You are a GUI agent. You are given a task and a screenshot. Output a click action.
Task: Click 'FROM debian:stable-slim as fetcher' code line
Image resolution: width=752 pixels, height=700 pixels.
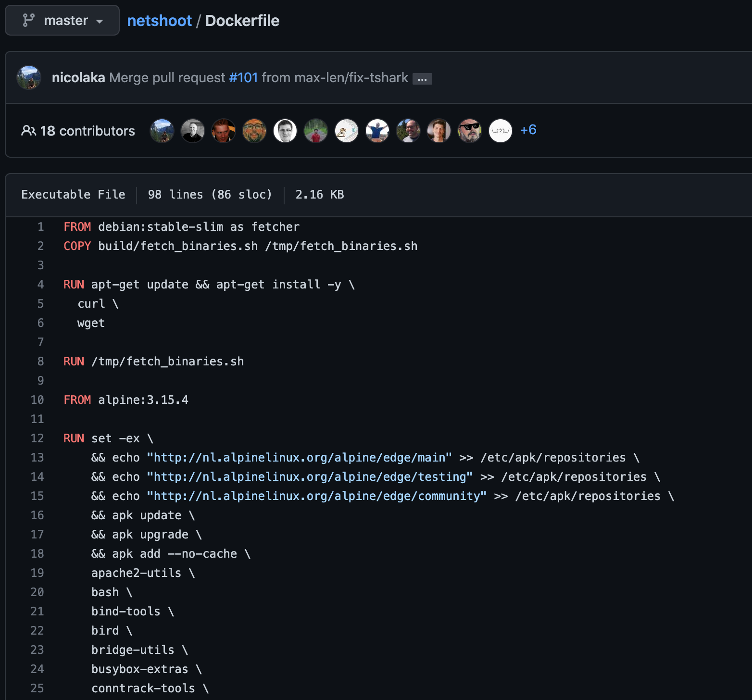click(x=181, y=227)
